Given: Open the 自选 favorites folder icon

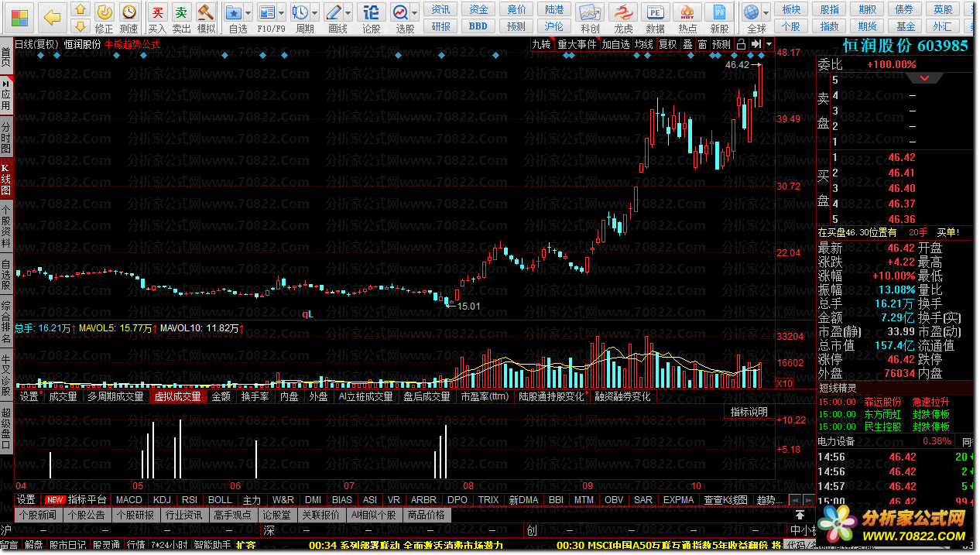Looking at the screenshot, I should [233, 12].
